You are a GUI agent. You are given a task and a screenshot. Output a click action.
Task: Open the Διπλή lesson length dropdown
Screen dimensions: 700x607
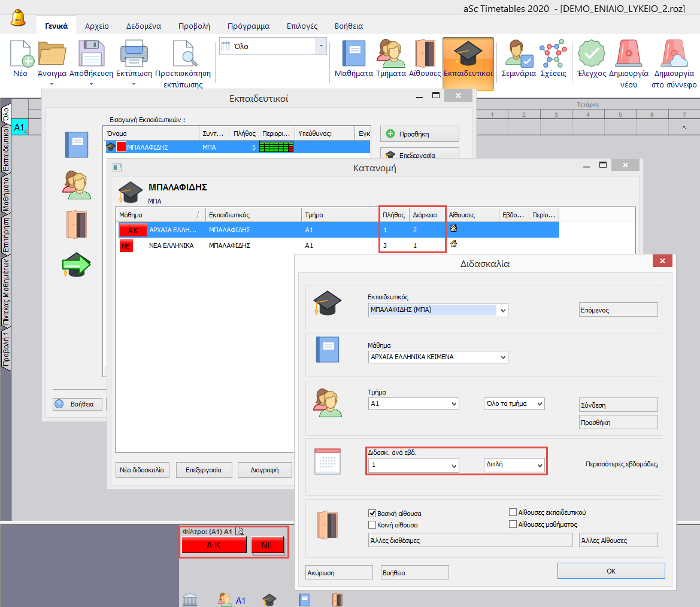[540, 466]
